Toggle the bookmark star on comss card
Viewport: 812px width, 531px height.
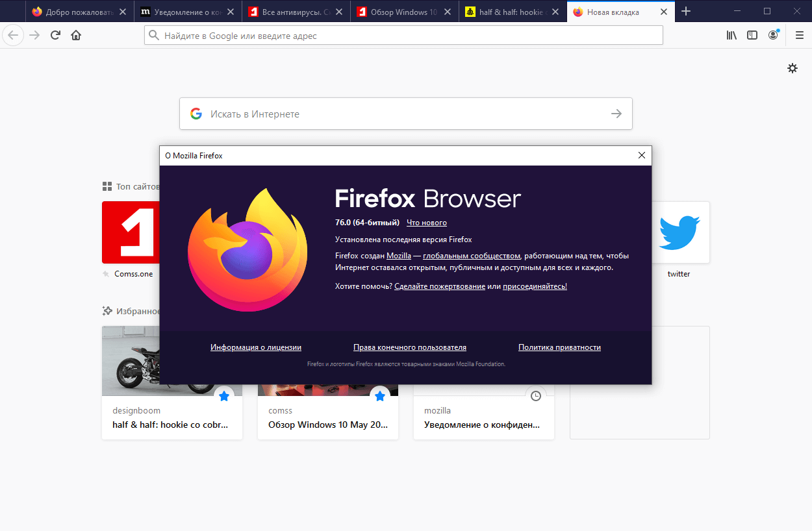[380, 395]
